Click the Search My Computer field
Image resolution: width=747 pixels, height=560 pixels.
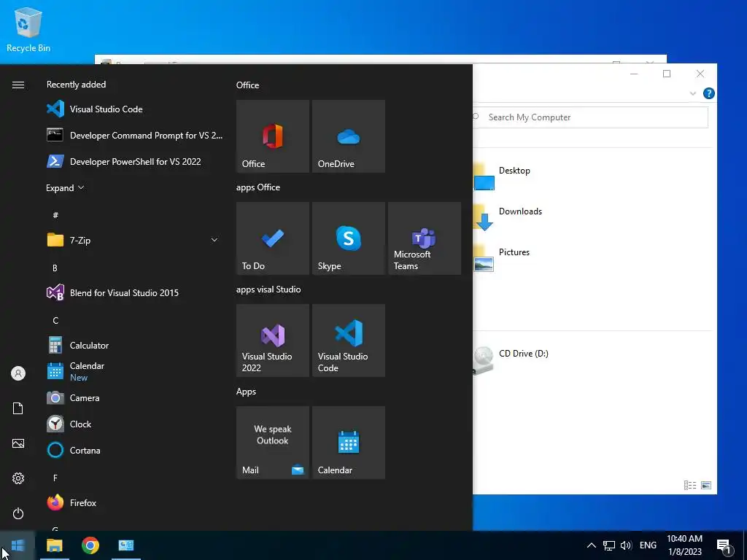pos(590,117)
